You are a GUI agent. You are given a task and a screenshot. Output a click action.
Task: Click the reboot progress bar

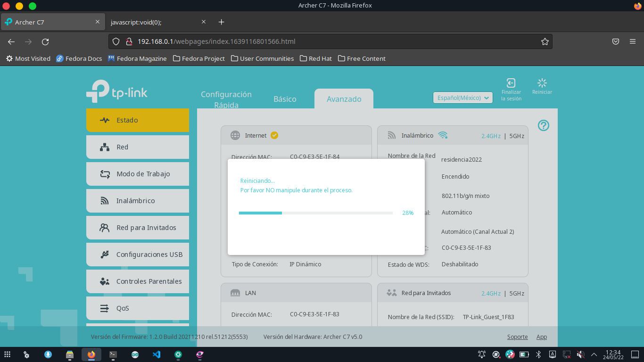(x=316, y=213)
